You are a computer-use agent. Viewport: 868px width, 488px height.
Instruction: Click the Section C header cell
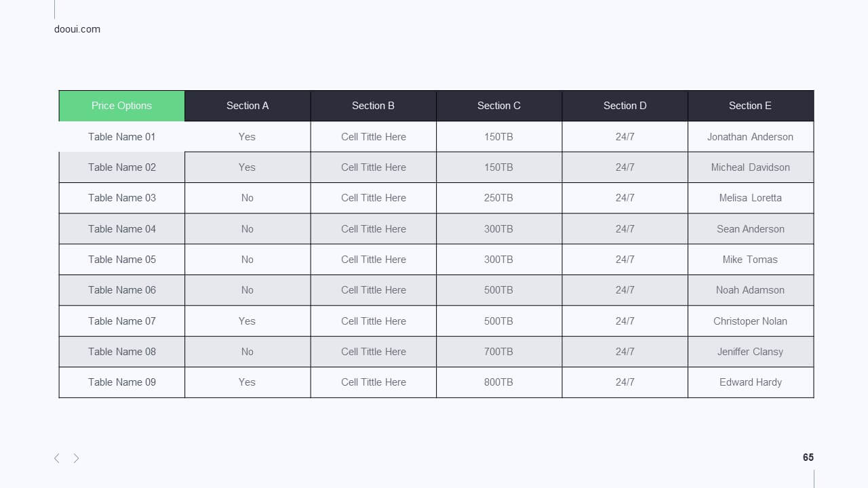pyautogui.click(x=499, y=106)
